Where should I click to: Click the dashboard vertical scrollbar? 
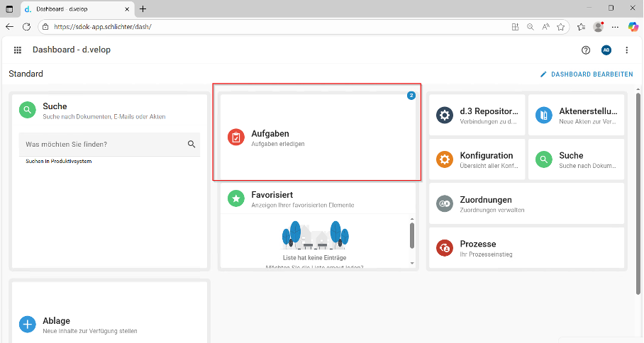(x=638, y=193)
